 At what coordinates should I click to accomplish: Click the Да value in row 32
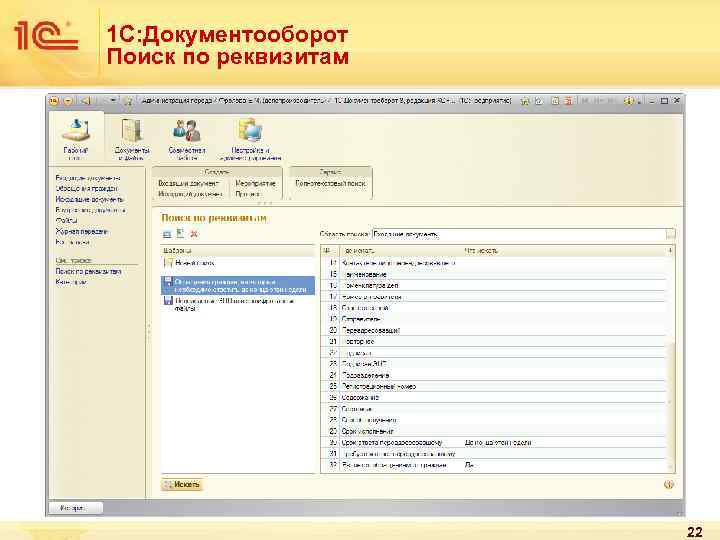(469, 465)
